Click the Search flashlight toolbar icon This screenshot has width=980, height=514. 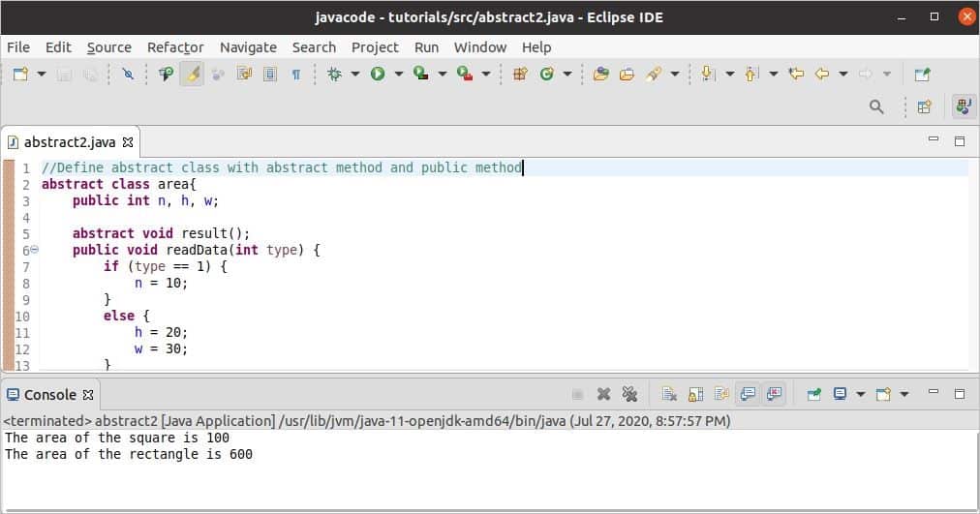pyautogui.click(x=654, y=75)
